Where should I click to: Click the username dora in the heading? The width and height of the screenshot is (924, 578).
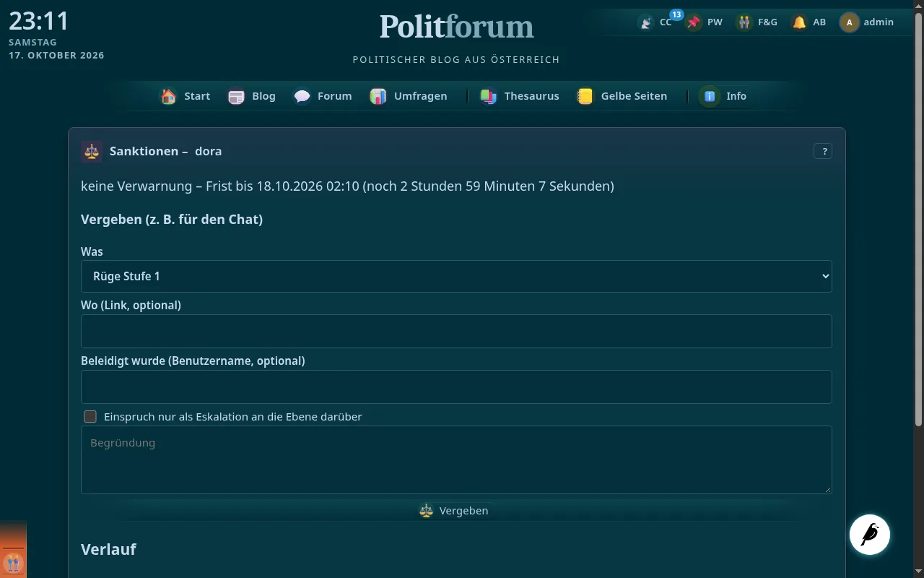208,151
